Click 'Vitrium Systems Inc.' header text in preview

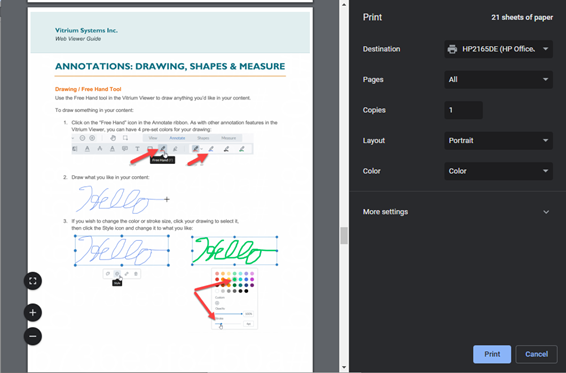(x=86, y=30)
